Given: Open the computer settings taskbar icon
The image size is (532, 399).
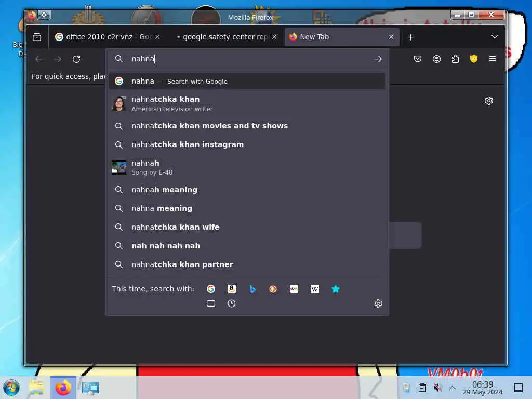Looking at the screenshot, I should click(x=90, y=388).
